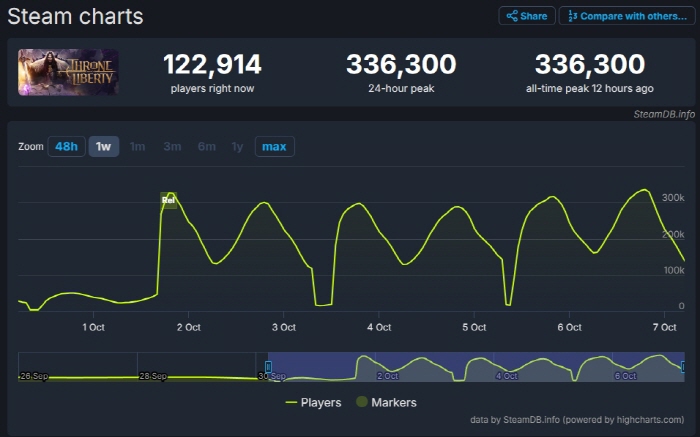Click the 26 Sep navigator label
Image resolution: width=700 pixels, height=437 pixels.
(x=34, y=376)
